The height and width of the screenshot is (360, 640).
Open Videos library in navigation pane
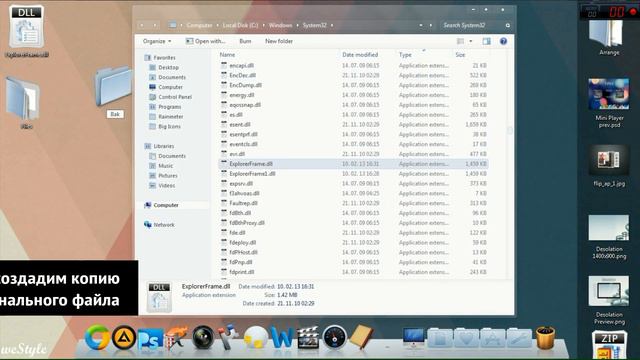162,185
